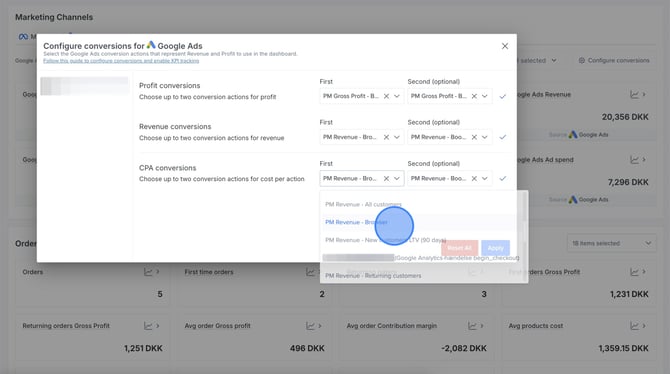670x374 pixels.
Task: Expand the second Revenue conversion dropdown
Action: 485,137
